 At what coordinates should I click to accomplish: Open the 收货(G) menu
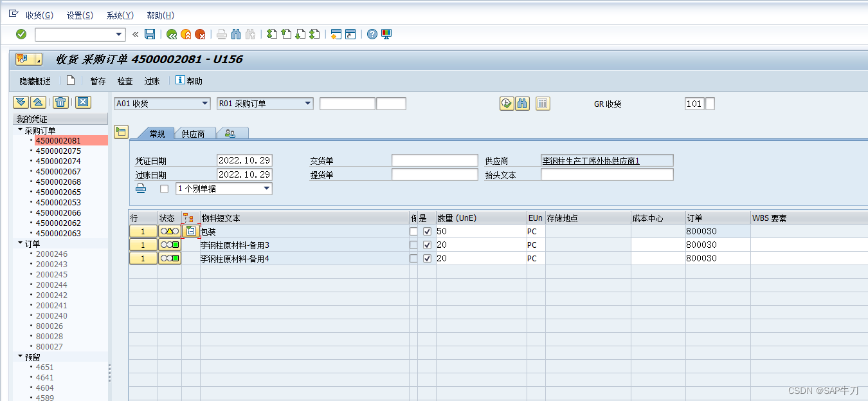(x=39, y=15)
